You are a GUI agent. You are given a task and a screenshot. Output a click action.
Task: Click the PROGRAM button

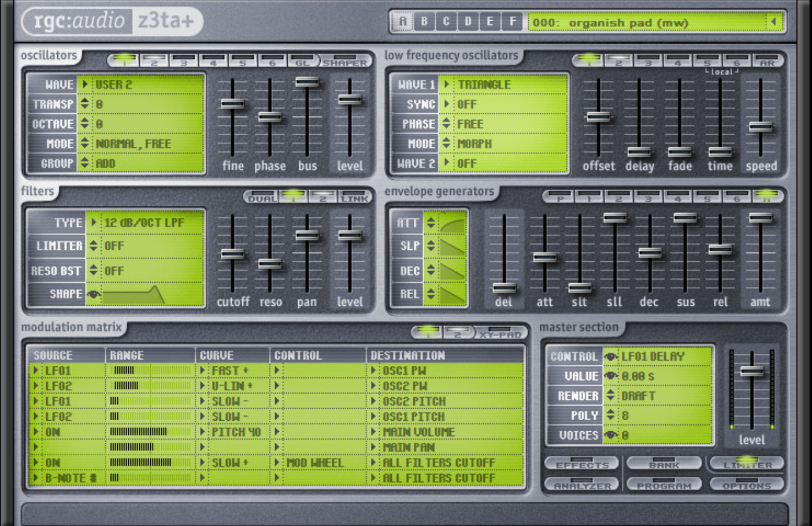(664, 484)
